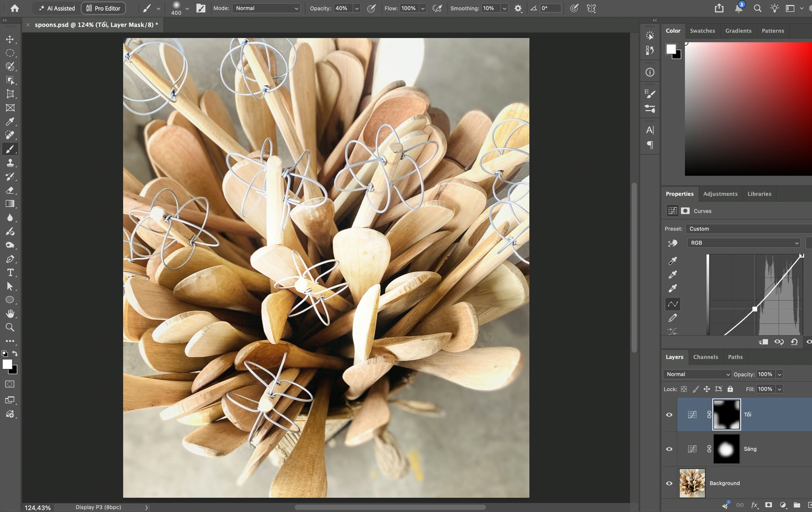Click the foreground color swatch in toolbar
The height and width of the screenshot is (512, 812).
(x=7, y=364)
